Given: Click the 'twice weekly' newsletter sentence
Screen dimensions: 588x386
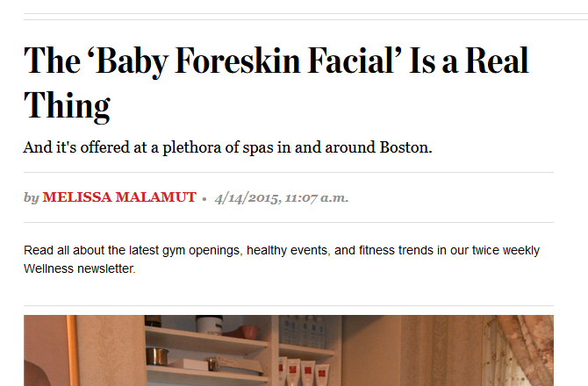Looking at the screenshot, I should pos(282,250).
